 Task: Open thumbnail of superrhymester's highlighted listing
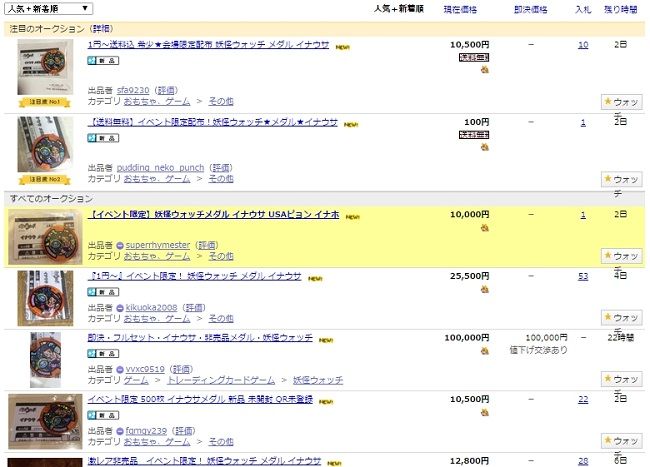[x=45, y=237]
